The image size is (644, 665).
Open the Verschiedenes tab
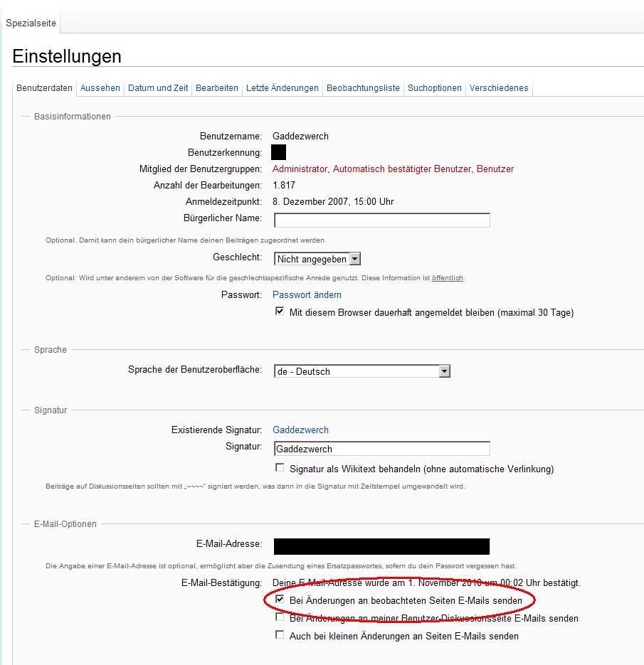tap(498, 88)
